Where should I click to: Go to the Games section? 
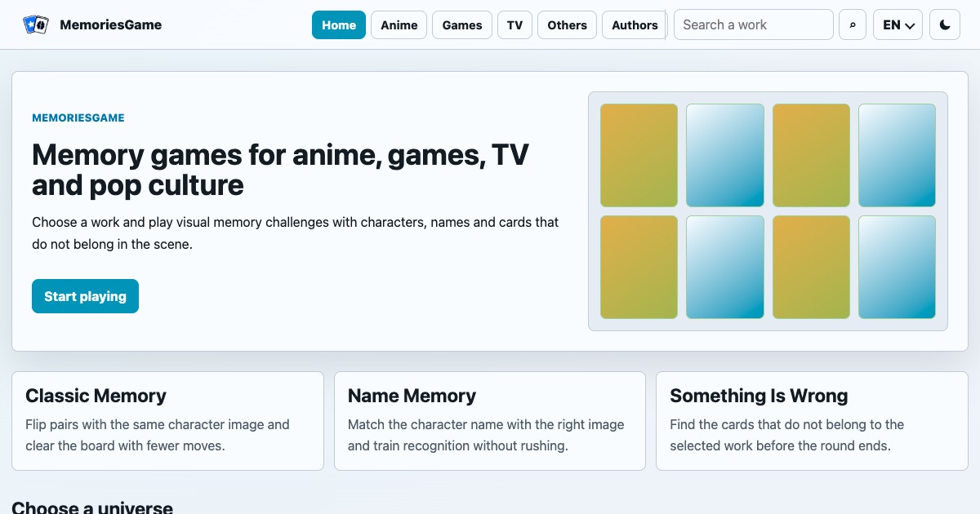coord(462,24)
